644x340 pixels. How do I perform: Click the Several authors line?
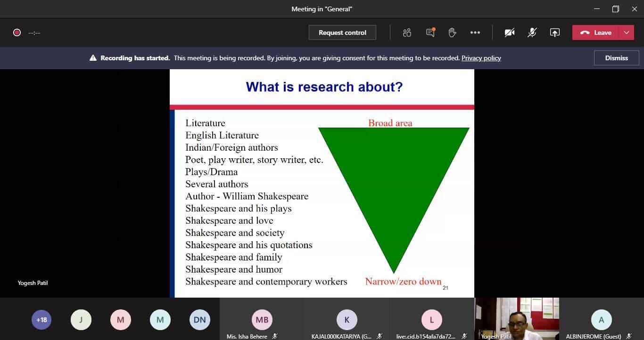coord(216,184)
